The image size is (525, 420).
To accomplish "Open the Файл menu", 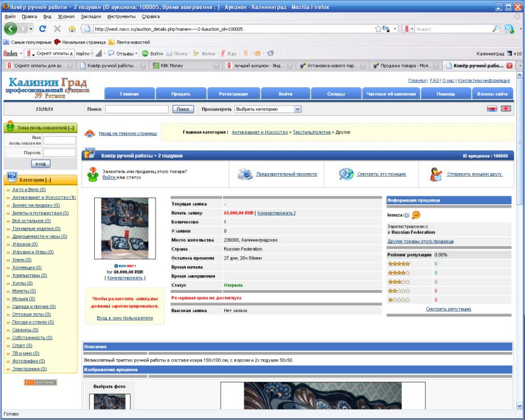I will click(x=10, y=16).
